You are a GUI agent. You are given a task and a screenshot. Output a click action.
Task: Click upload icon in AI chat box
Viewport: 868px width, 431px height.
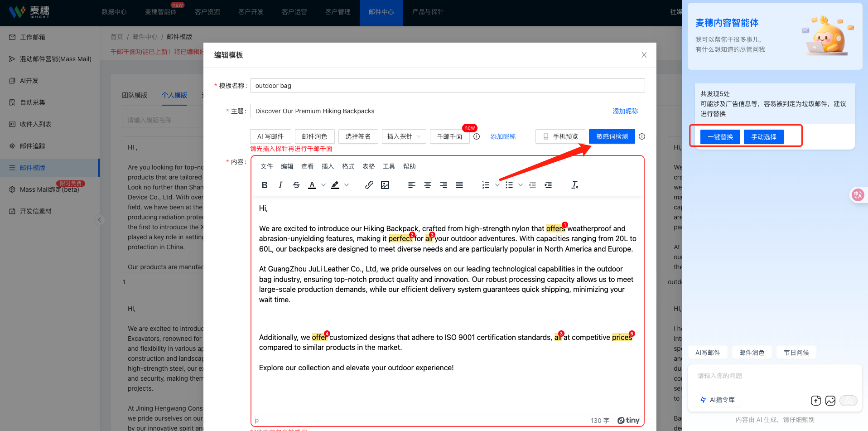pos(816,400)
